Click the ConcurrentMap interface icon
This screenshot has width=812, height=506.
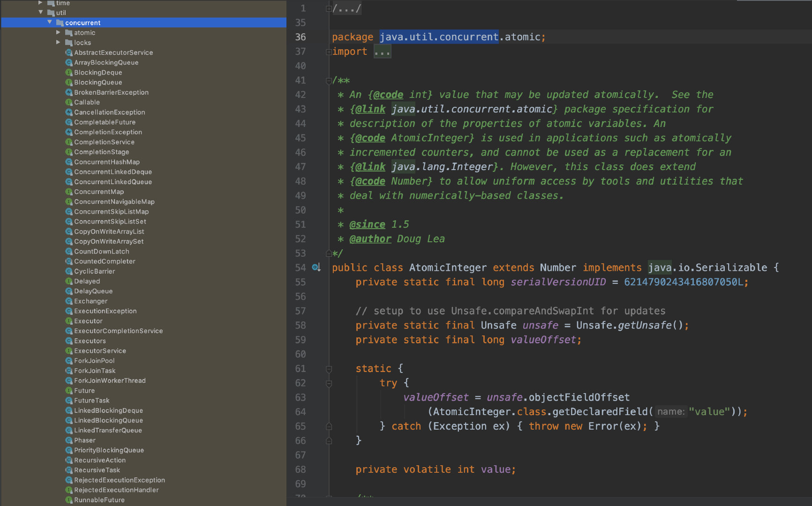point(68,192)
